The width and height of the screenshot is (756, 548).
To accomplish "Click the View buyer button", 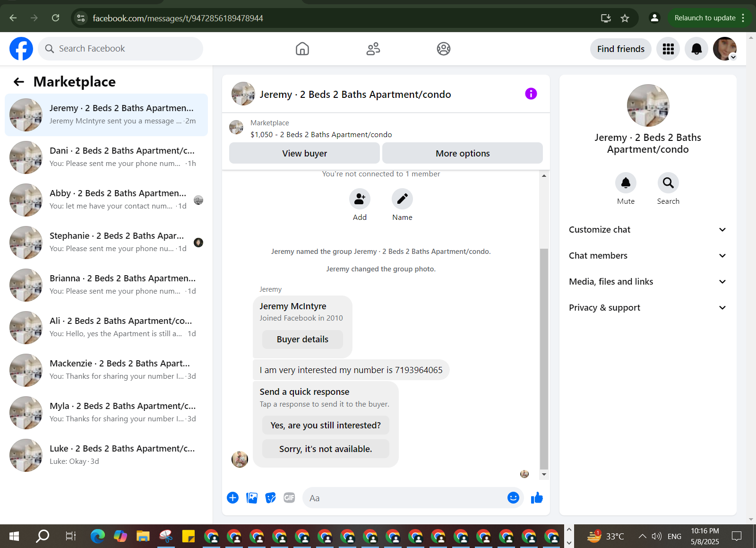I will coord(304,153).
